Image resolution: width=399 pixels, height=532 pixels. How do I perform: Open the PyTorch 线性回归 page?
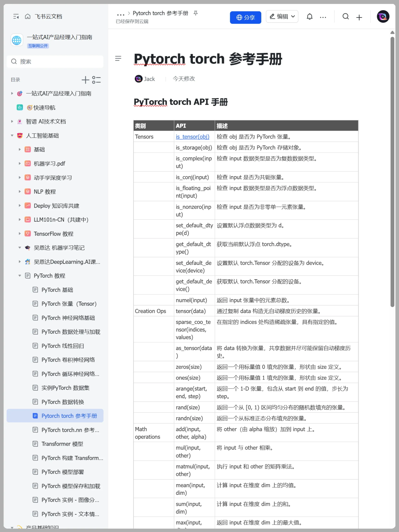tap(63, 346)
